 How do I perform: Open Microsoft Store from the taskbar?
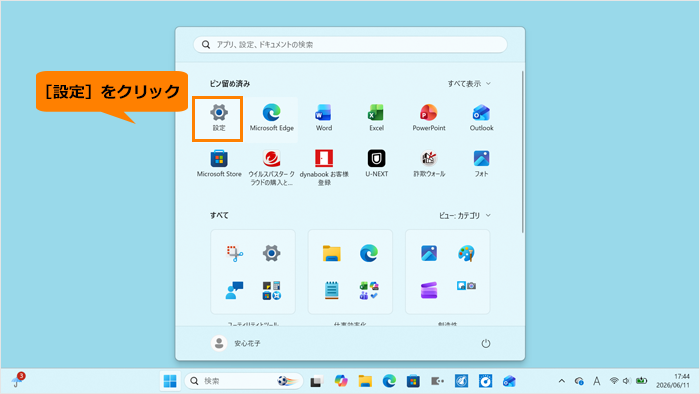[413, 381]
